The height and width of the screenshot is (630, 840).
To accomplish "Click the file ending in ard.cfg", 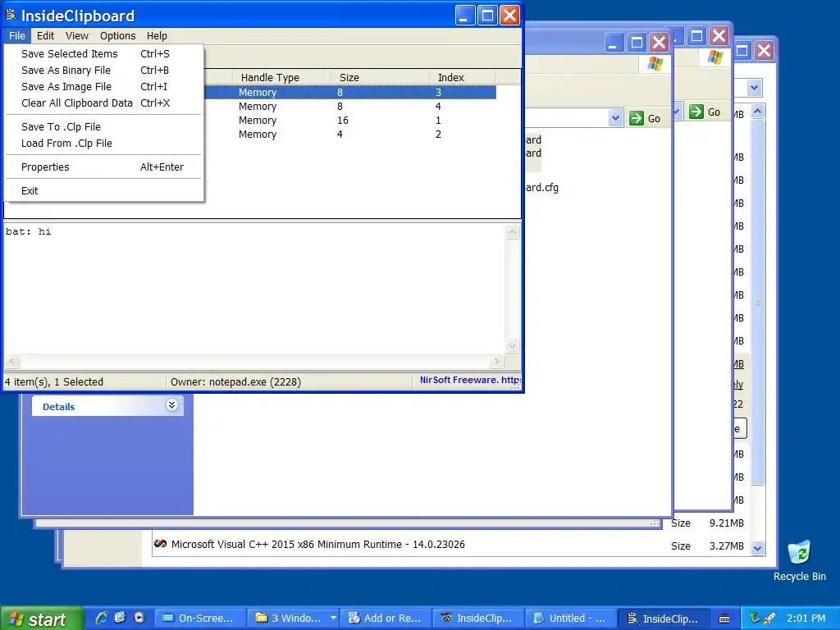I will (x=542, y=188).
